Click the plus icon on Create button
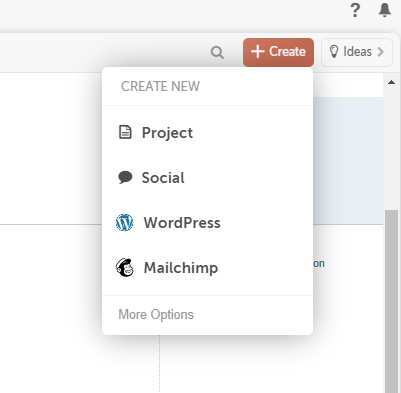Viewport: 401px width, 393px height. pyautogui.click(x=258, y=52)
